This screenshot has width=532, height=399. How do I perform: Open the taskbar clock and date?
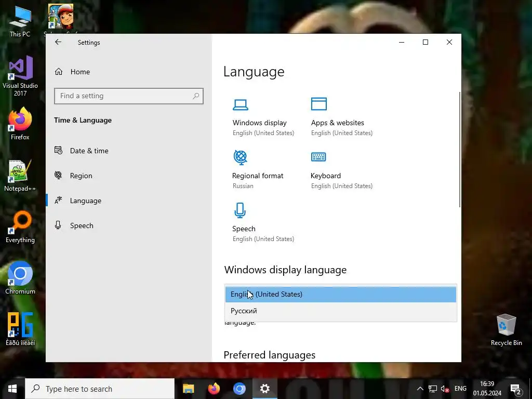point(487,389)
